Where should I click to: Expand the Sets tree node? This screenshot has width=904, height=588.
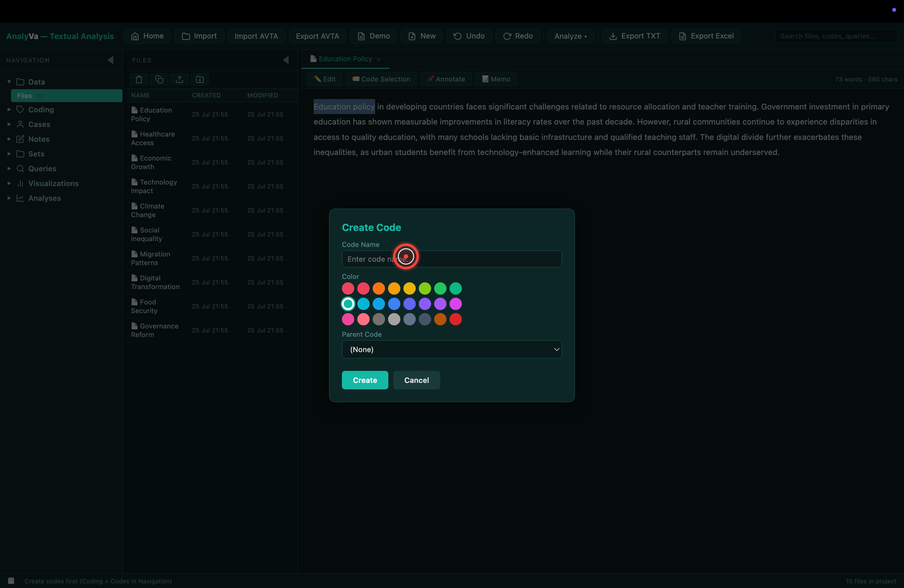click(9, 154)
